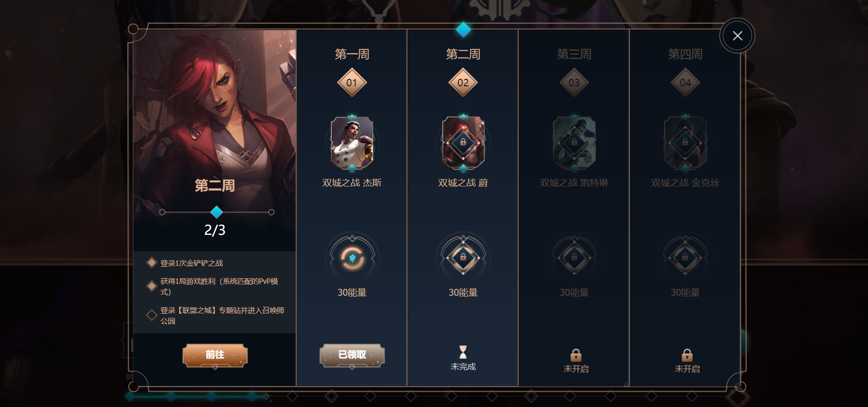This screenshot has width=868, height=407.
Task: Click the 已领取 button for week one
Action: pyautogui.click(x=352, y=355)
